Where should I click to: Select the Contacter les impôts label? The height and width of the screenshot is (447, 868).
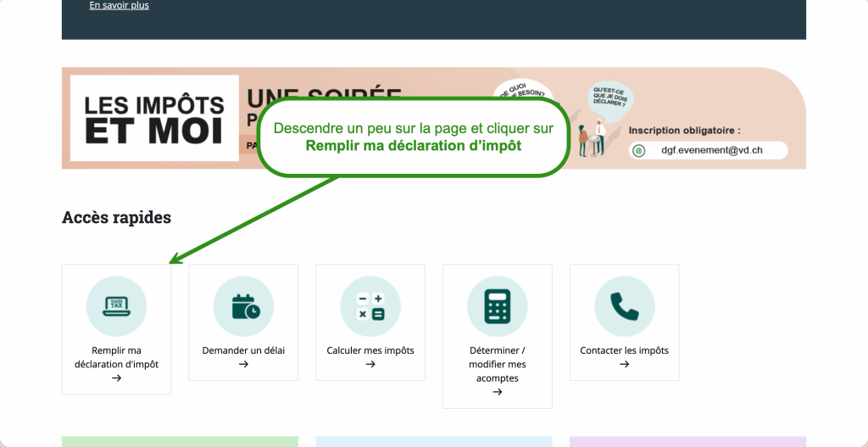point(624,350)
